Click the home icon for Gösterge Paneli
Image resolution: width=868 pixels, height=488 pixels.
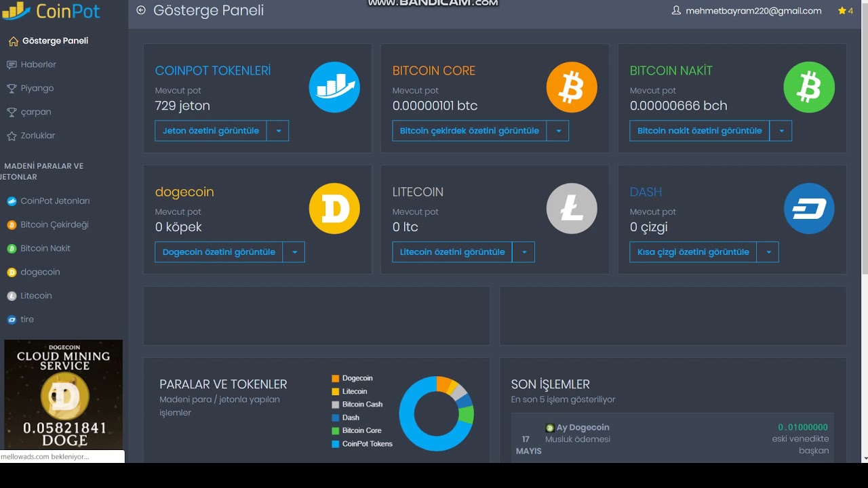tap(13, 41)
